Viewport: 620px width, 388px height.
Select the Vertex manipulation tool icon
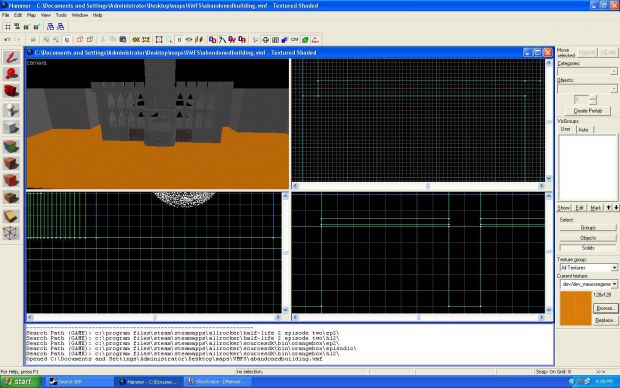coord(11,233)
